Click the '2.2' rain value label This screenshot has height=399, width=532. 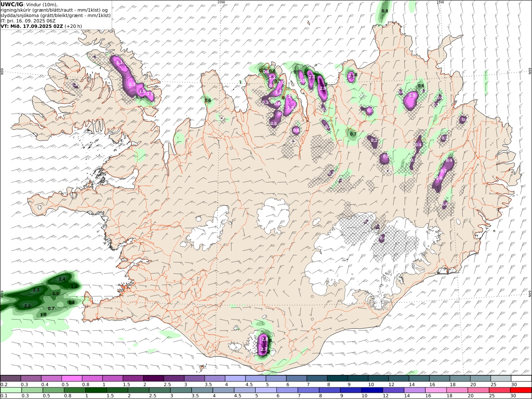(x=27, y=306)
